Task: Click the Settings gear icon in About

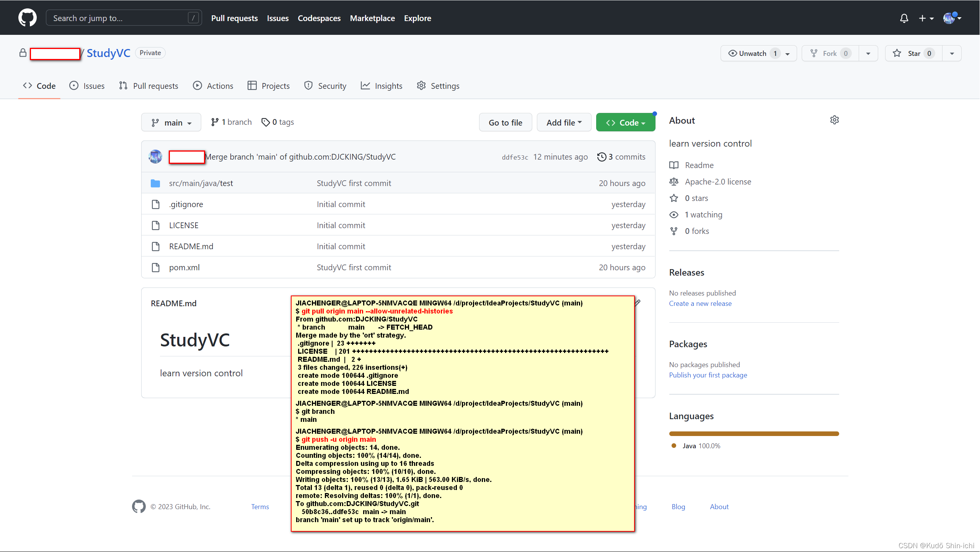Action: pos(834,120)
